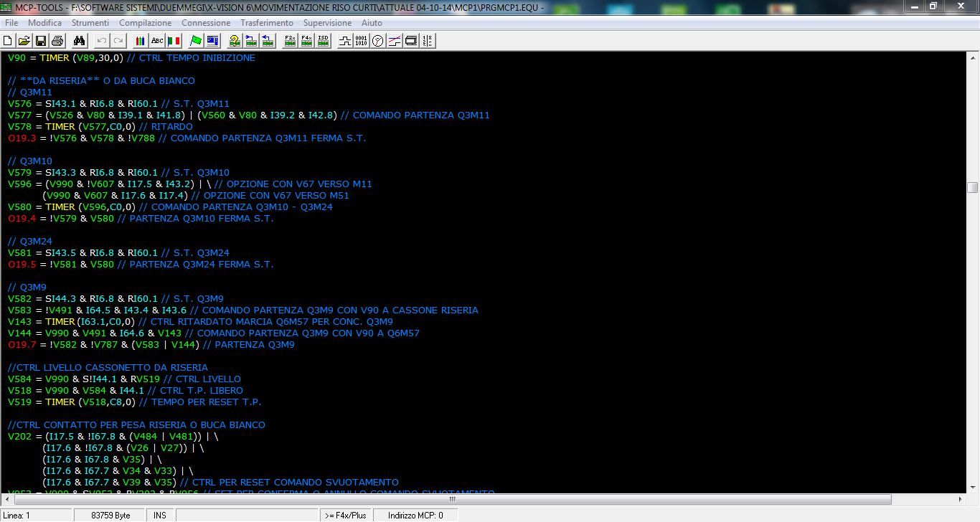This screenshot has height=522, width=980.
Task: Click the 'V143 = TIMER(I63.1,C0,0)' line
Action: (200, 322)
